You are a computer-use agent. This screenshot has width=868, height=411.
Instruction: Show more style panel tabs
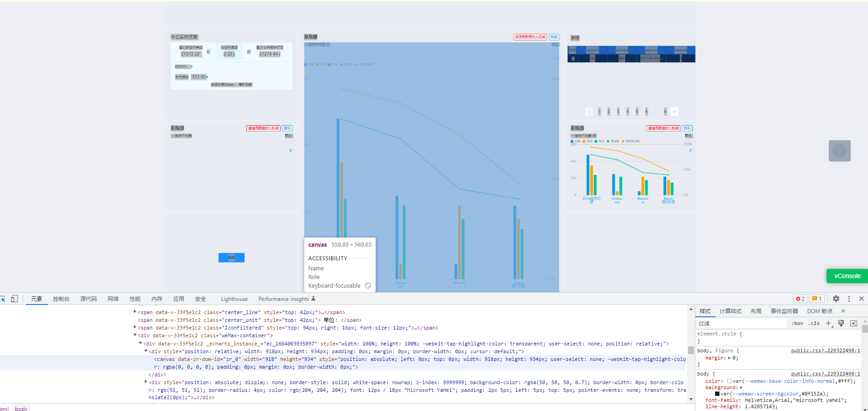coord(843,311)
